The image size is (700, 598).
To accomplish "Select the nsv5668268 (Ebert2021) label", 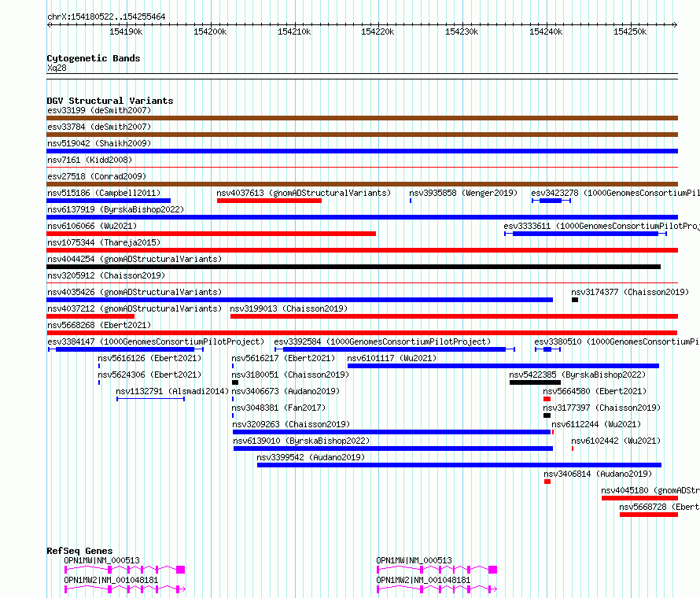I will pyautogui.click(x=99, y=325).
